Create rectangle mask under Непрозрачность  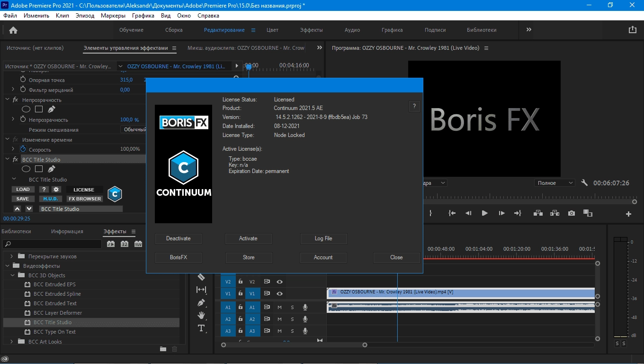click(x=39, y=109)
